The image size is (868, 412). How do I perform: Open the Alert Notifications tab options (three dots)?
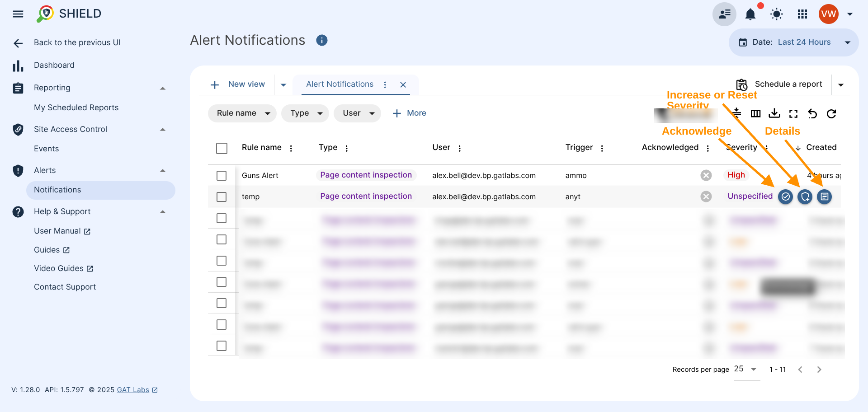[x=385, y=84]
